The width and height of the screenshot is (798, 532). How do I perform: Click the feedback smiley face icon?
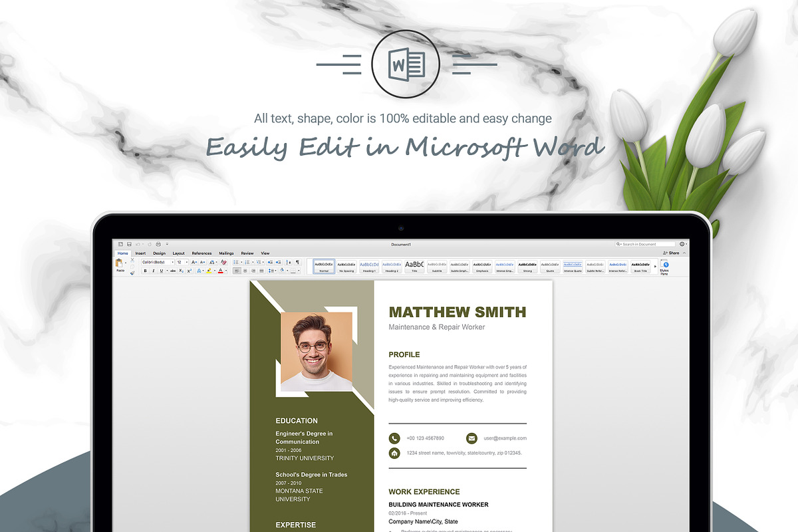coord(683,244)
